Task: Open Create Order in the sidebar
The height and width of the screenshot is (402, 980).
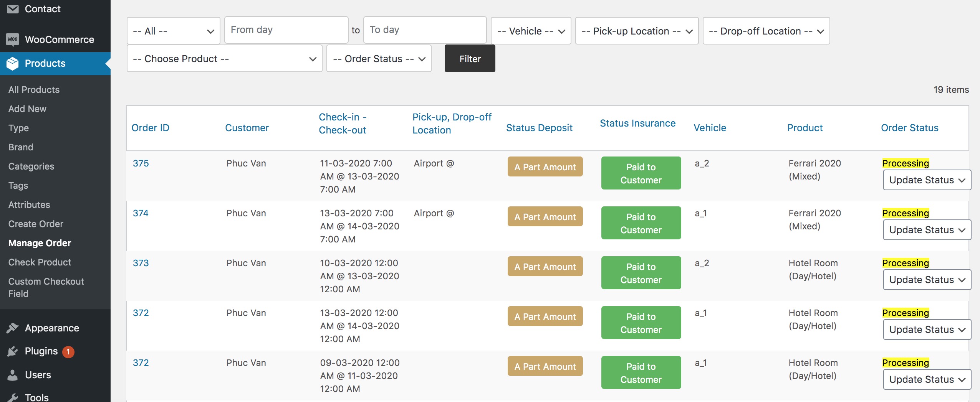Action: point(36,224)
